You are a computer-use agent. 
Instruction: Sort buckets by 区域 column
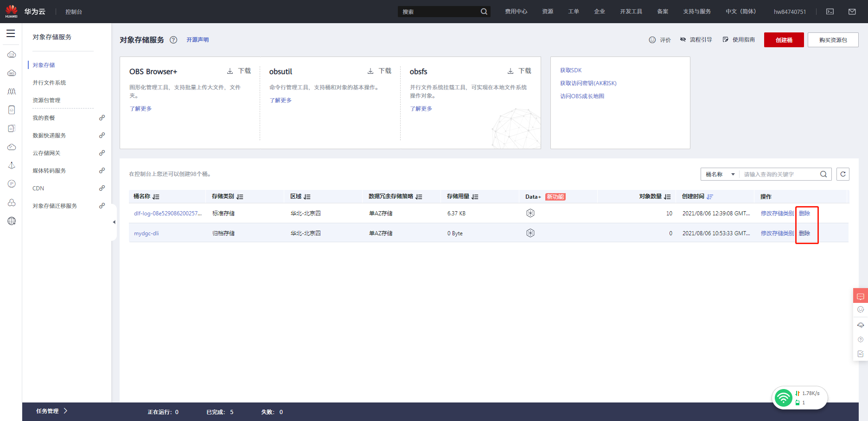307,197
